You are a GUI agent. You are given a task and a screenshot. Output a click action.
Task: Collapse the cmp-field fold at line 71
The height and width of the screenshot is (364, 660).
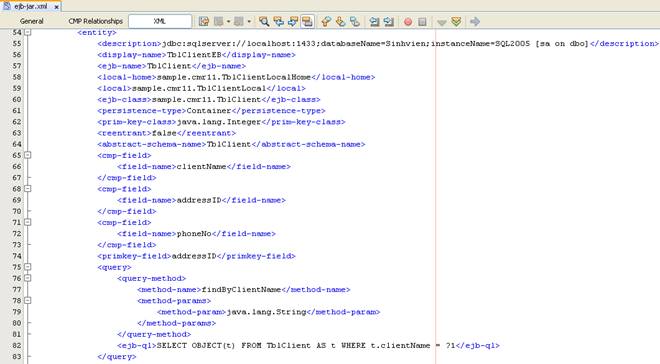tap(28, 222)
